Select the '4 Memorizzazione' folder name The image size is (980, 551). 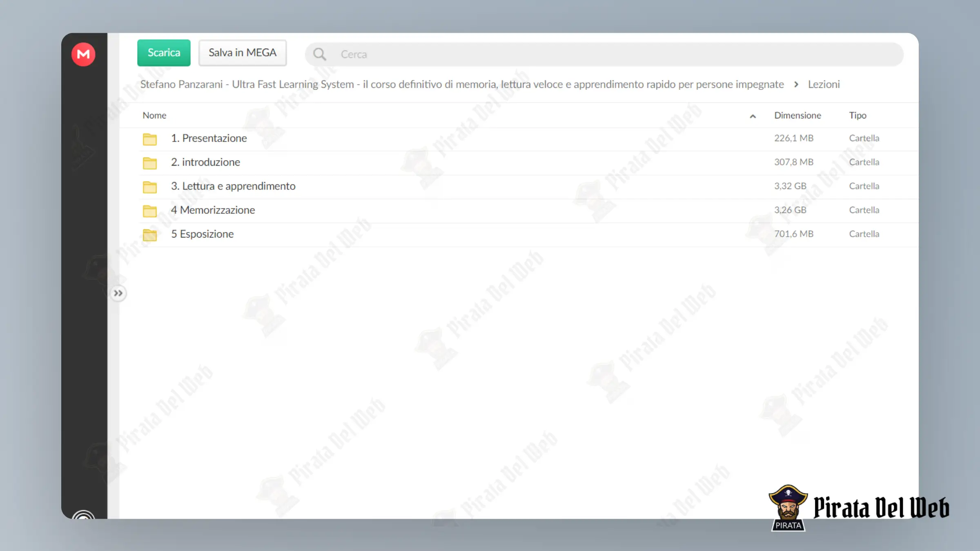(x=213, y=210)
